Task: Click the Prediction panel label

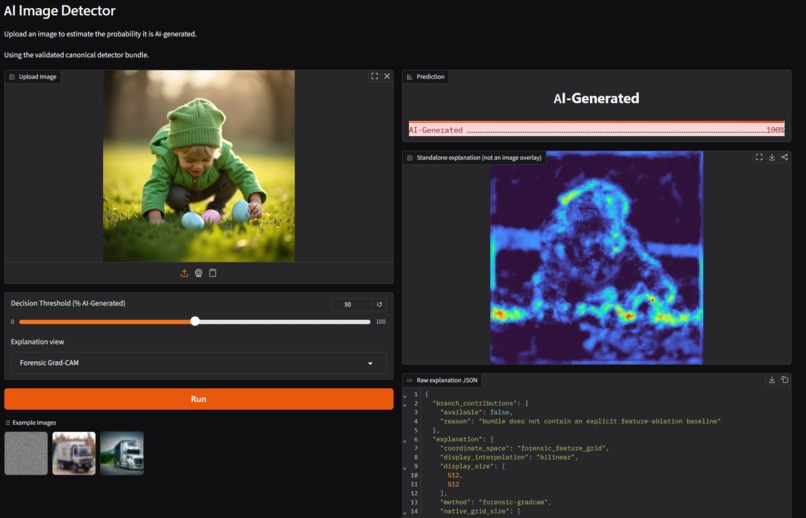Action: 426,77
